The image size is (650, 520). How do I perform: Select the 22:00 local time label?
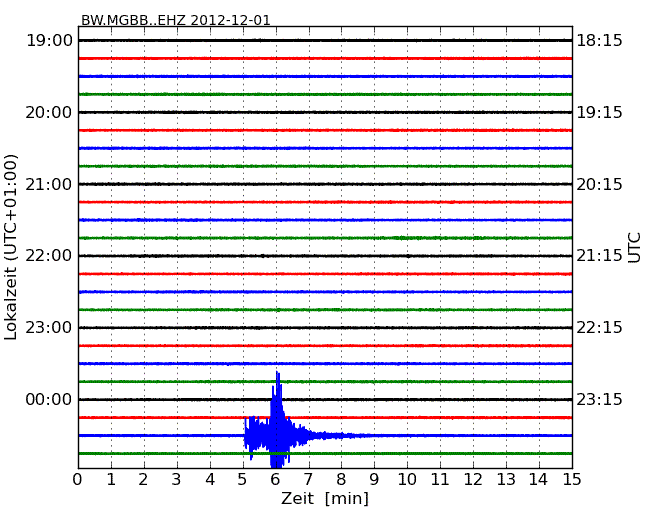(x=49, y=256)
